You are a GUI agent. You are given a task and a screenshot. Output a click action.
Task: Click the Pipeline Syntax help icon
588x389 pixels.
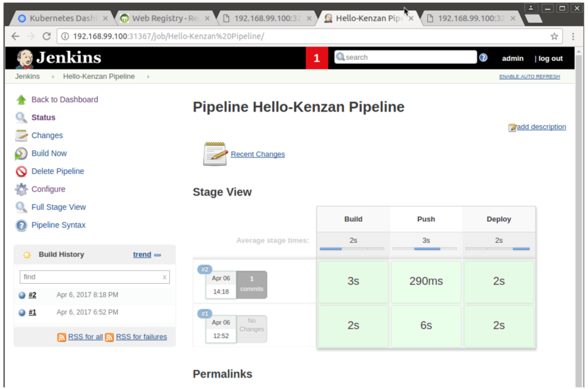coord(21,225)
